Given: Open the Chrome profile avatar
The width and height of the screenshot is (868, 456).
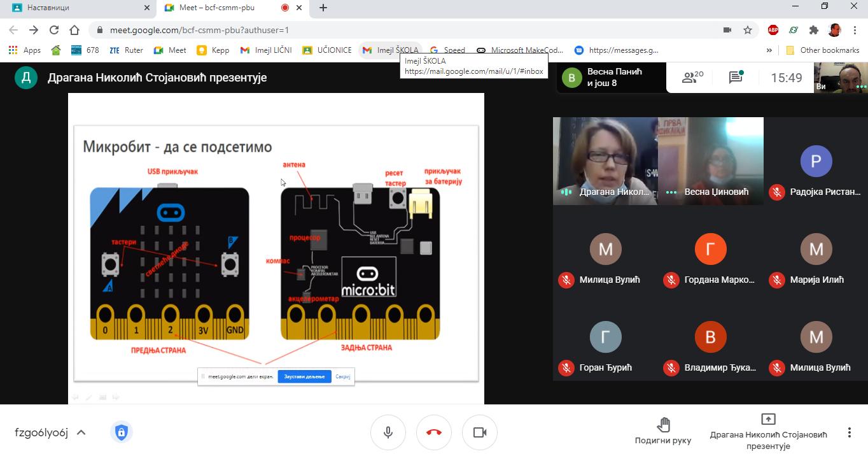Looking at the screenshot, I should 834,30.
